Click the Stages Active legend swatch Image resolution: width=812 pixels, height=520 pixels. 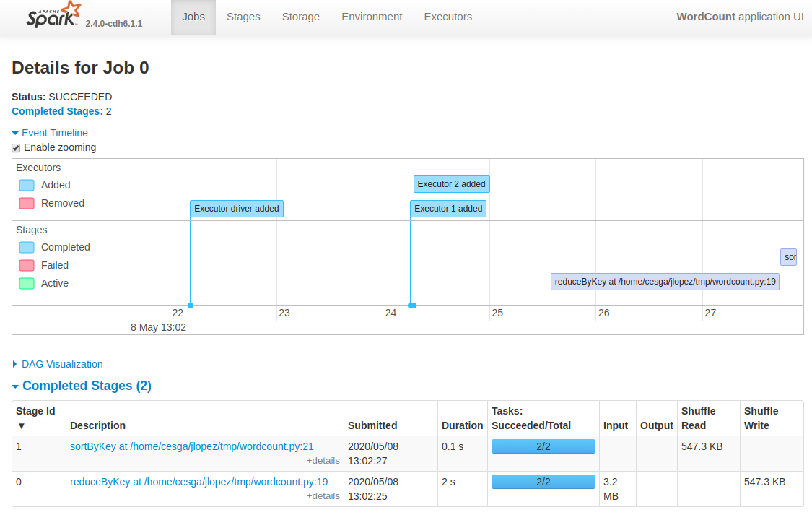click(27, 284)
